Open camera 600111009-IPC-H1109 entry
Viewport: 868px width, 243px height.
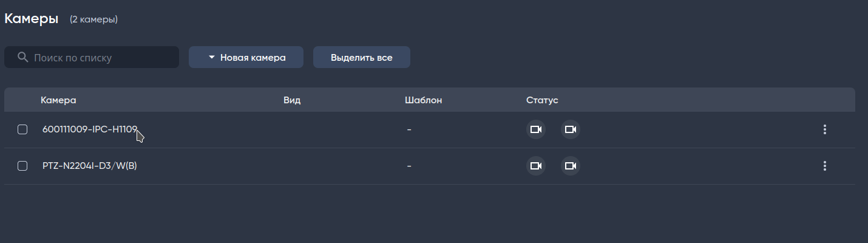(89, 129)
